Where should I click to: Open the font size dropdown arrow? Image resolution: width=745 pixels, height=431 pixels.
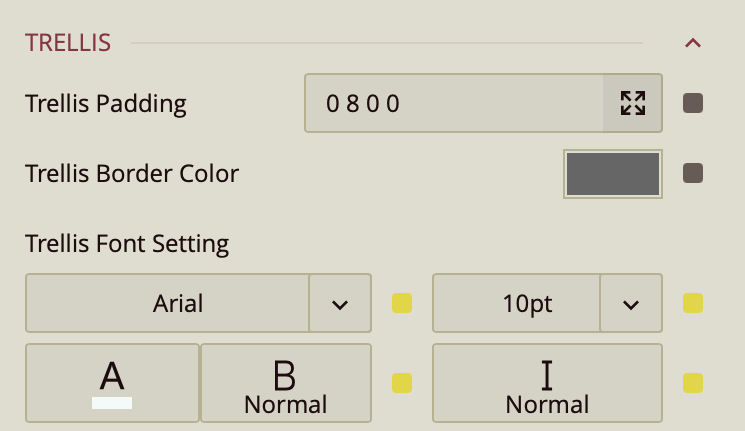tap(630, 303)
